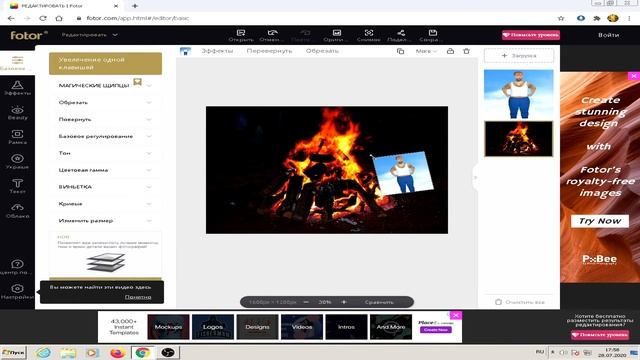
Task: Click the Fotor logo
Action: tap(29, 35)
